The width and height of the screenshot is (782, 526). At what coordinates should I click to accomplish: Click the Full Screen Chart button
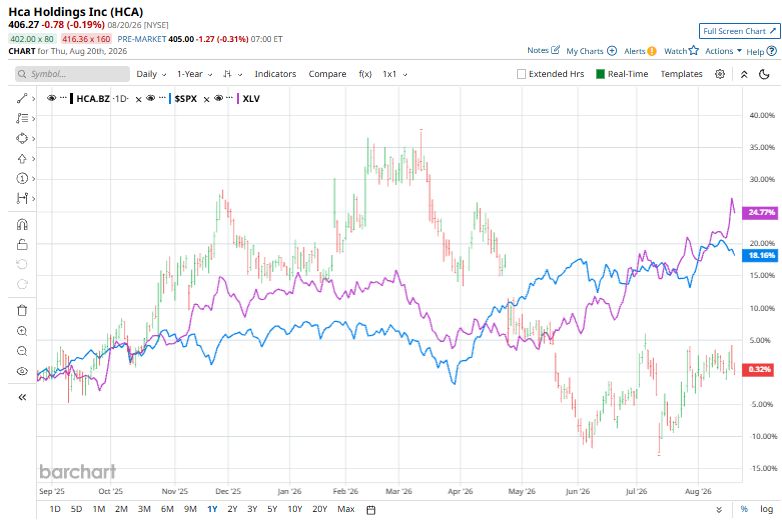coord(739,31)
